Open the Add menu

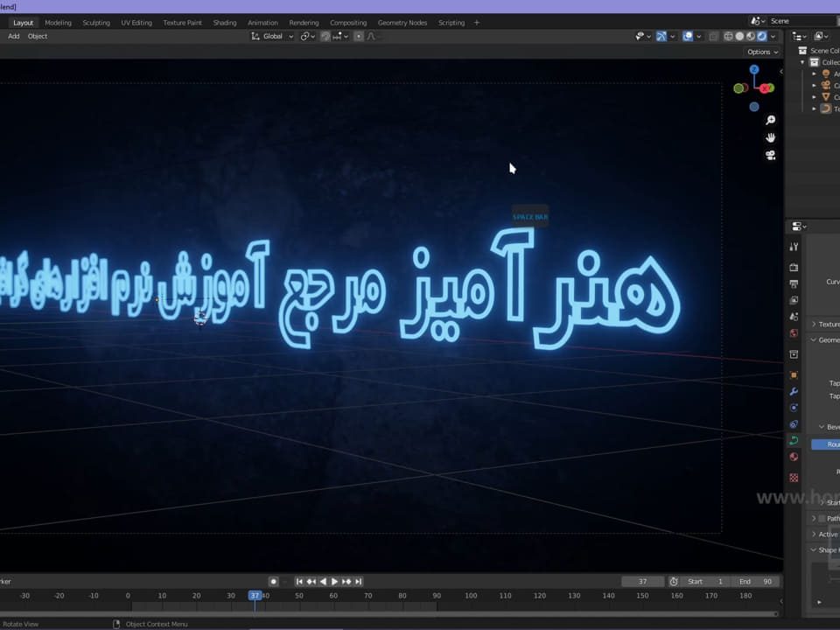click(13, 36)
